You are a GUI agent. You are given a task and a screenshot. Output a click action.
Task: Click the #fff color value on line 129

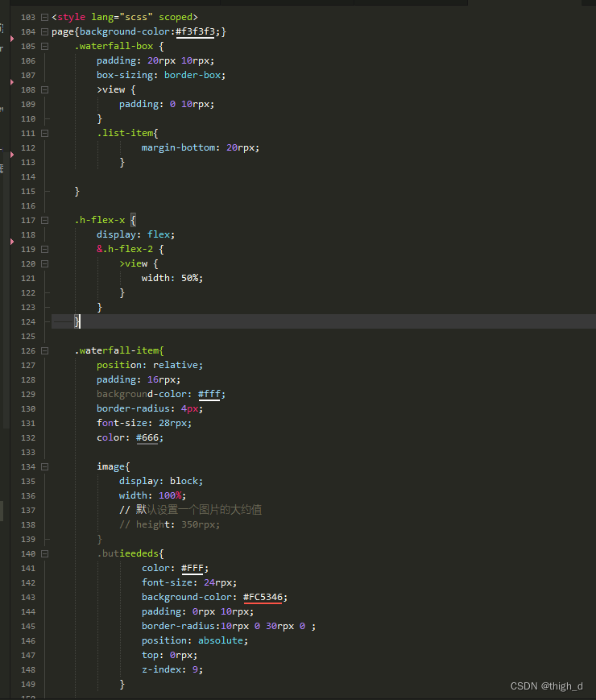coord(209,394)
